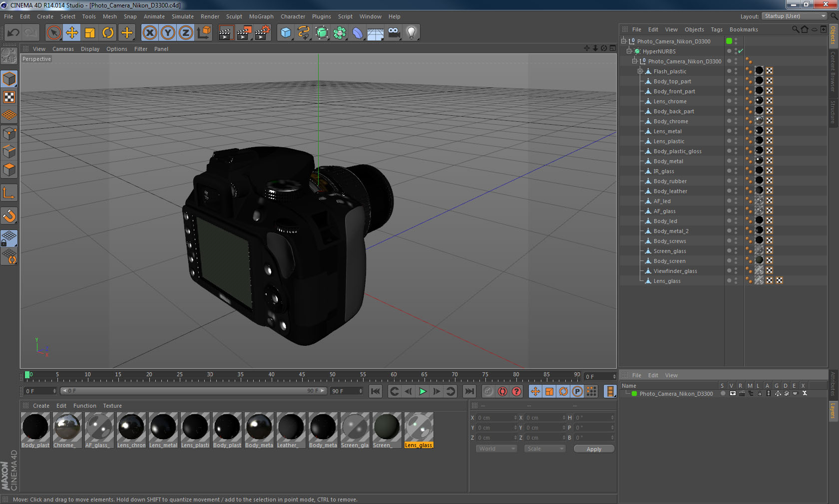Viewport: 839px width, 504px height.
Task: Open the MoGraph menu
Action: click(x=261, y=16)
